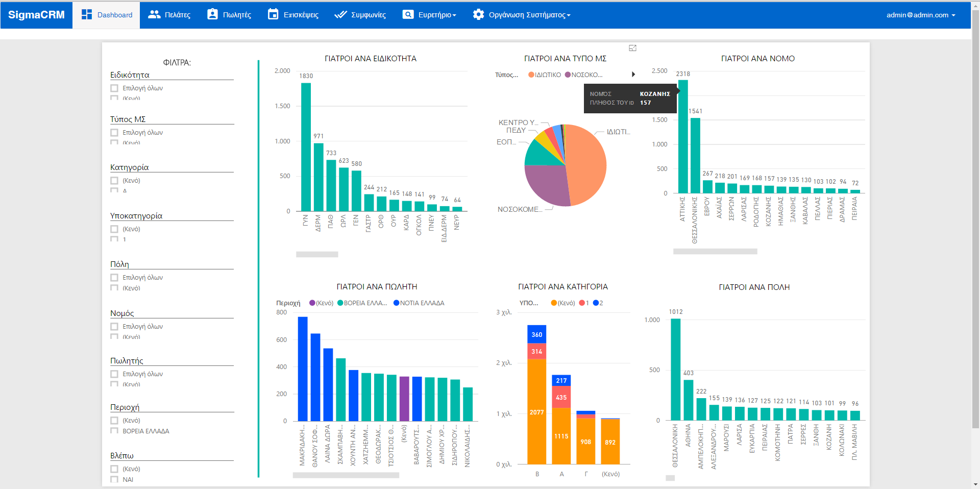
Task: Click ΒΟΡΕΙΑ ΕΛΛΑ... teal legend marker
Action: click(x=340, y=303)
